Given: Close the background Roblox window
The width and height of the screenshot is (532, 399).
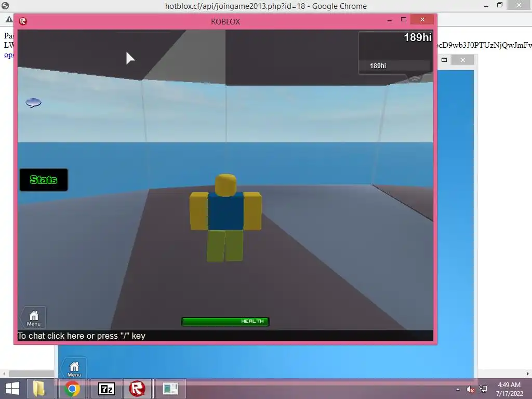Looking at the screenshot, I should pos(463,60).
